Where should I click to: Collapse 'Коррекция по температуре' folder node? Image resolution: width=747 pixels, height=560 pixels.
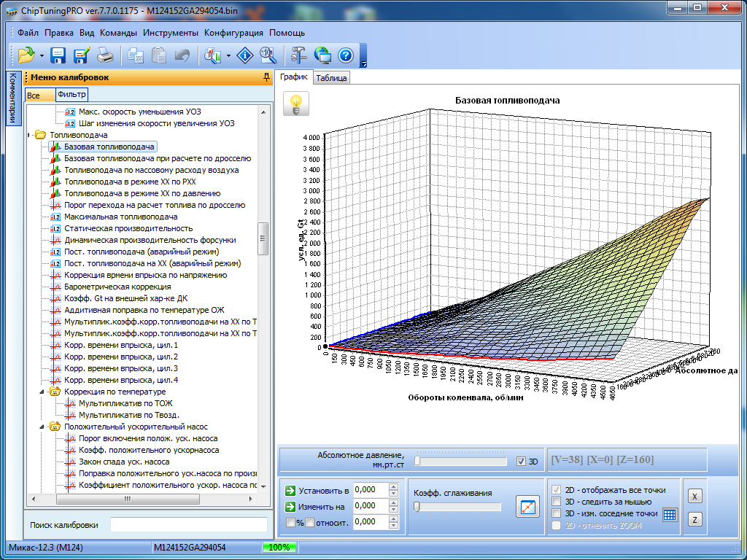(x=43, y=392)
